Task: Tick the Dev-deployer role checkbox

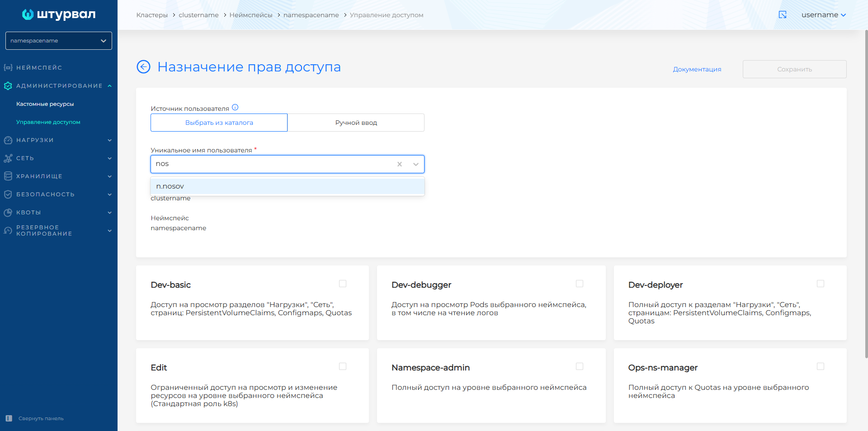Action: 821,284
